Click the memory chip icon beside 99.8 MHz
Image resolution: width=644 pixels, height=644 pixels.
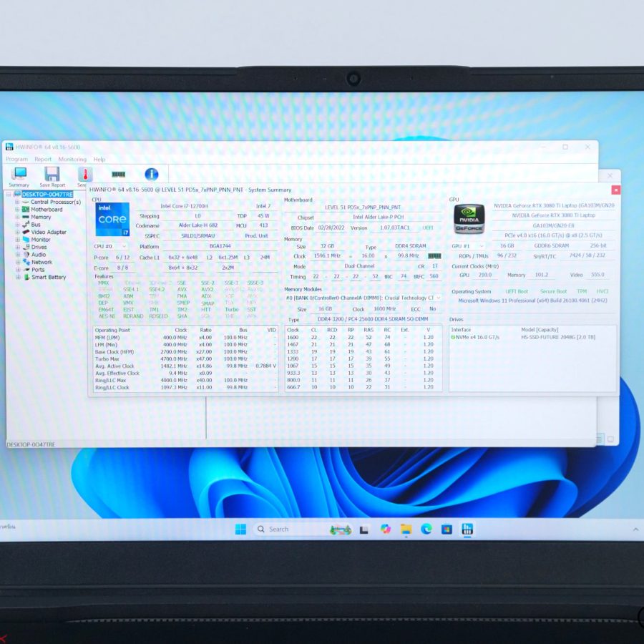coord(434,256)
